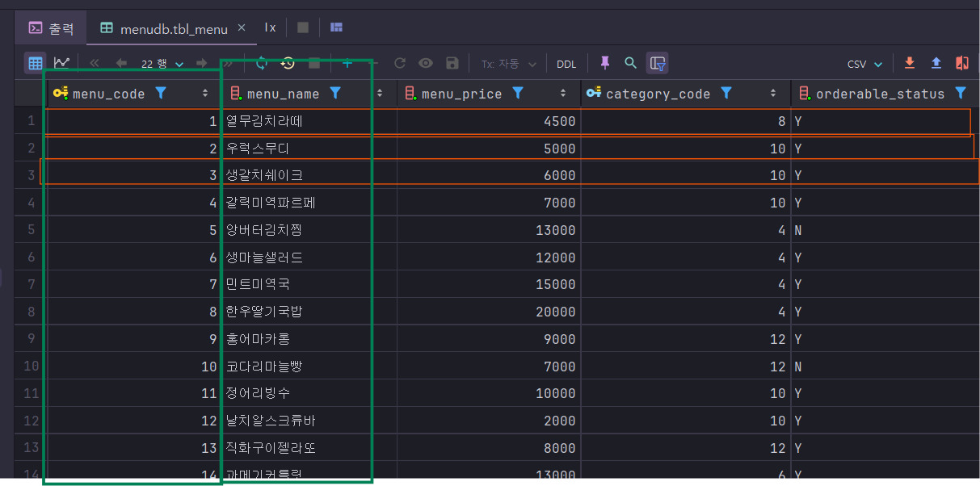Select the cell 직화구이젤라또

(x=309, y=448)
